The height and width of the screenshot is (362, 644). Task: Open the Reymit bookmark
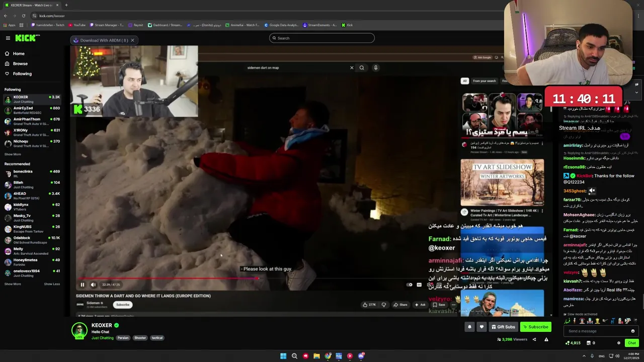136,25
